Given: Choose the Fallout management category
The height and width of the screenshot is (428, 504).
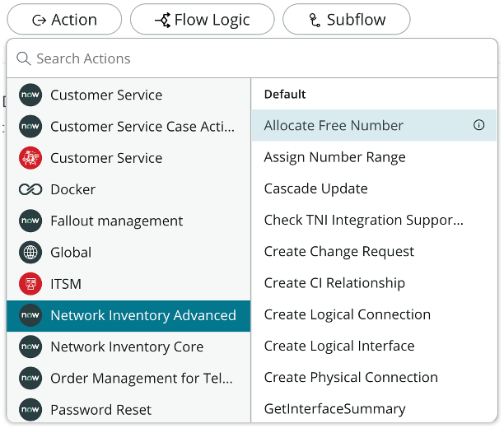Looking at the screenshot, I should 128,221.
